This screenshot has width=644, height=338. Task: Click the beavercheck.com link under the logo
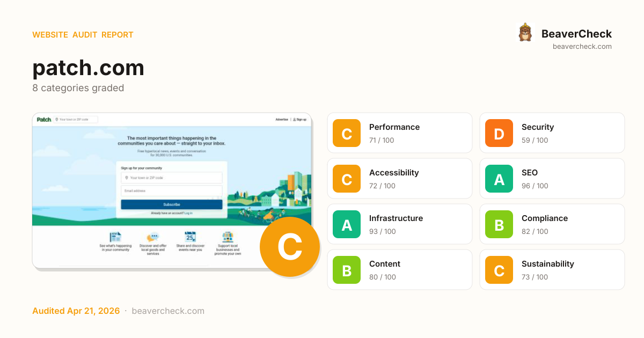coord(582,47)
